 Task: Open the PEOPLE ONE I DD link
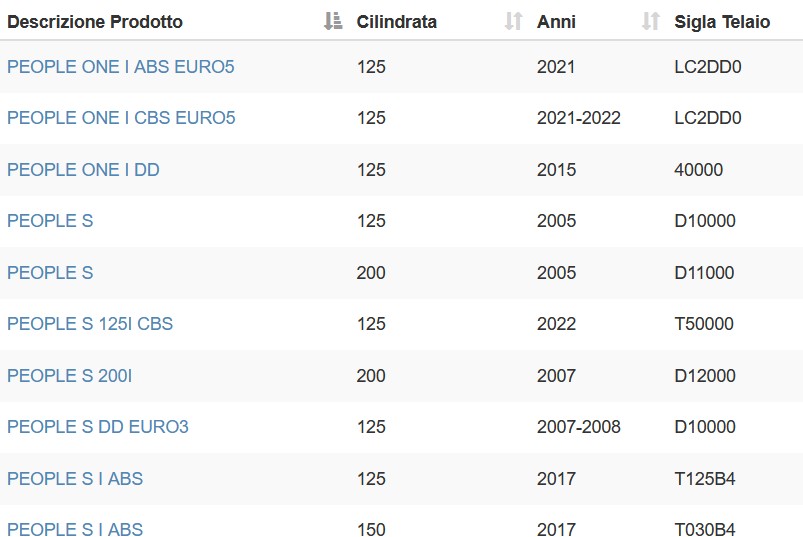pos(83,169)
